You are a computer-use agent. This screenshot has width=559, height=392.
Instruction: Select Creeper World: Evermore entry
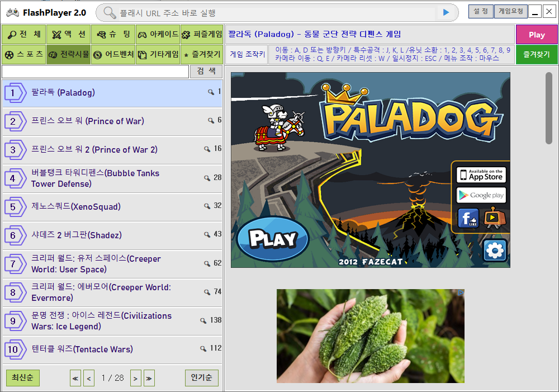112,292
